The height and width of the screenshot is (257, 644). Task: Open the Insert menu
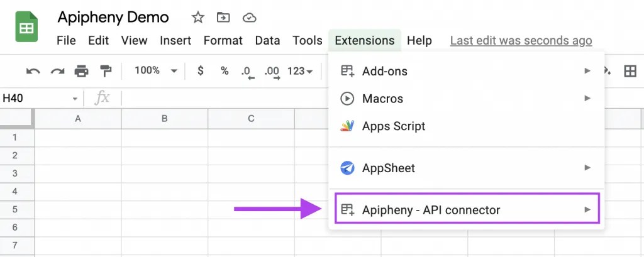point(175,41)
